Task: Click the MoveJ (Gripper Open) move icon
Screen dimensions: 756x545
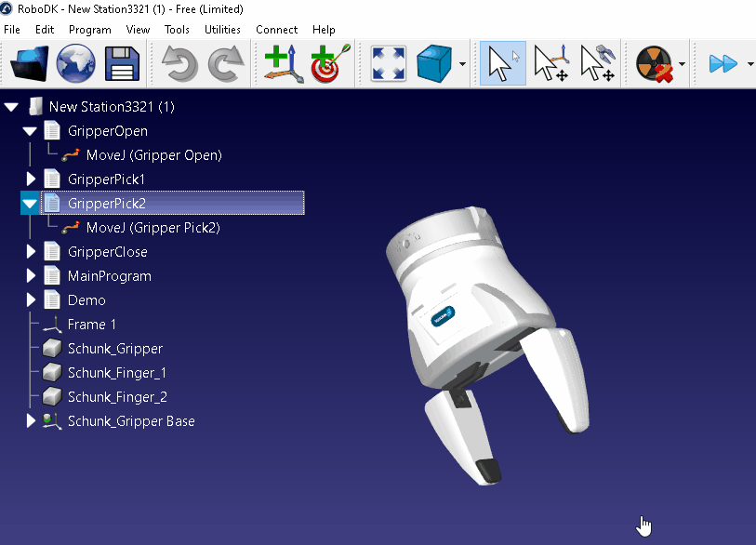Action: [x=71, y=154]
